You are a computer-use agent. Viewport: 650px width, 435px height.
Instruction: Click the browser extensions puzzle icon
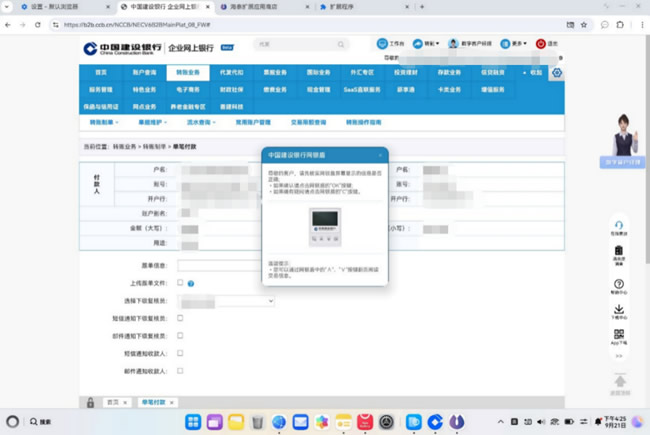pyautogui.click(x=620, y=25)
